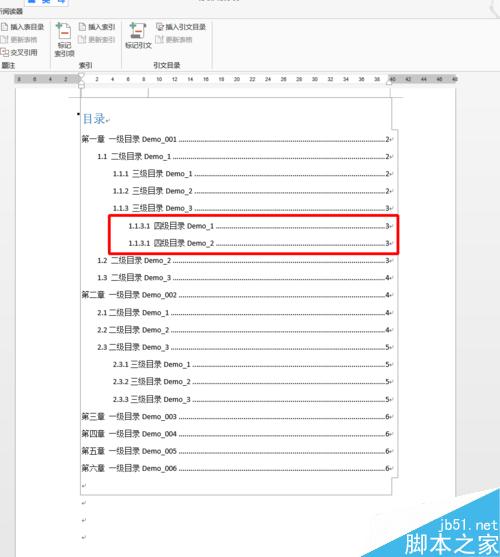Screen dimensions: 500x557
Task: Click 插入表目录 in the captions group
Action: pyautogui.click(x=23, y=27)
